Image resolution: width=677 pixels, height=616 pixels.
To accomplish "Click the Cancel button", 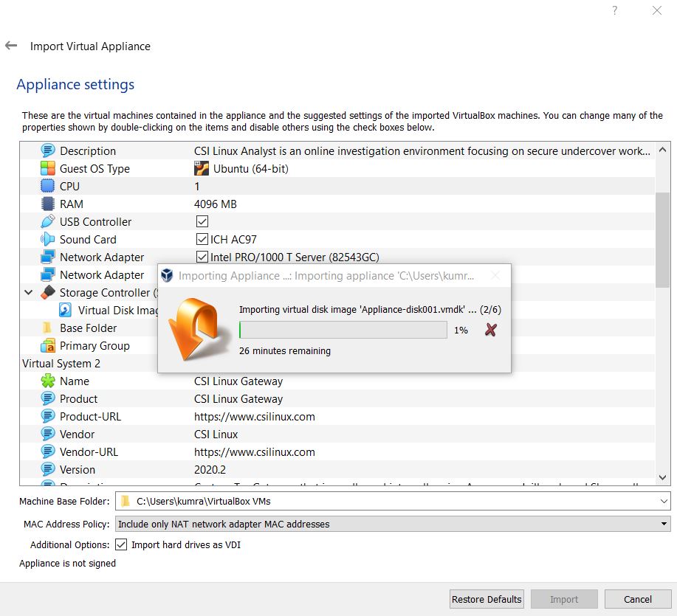I will pyautogui.click(x=638, y=599).
